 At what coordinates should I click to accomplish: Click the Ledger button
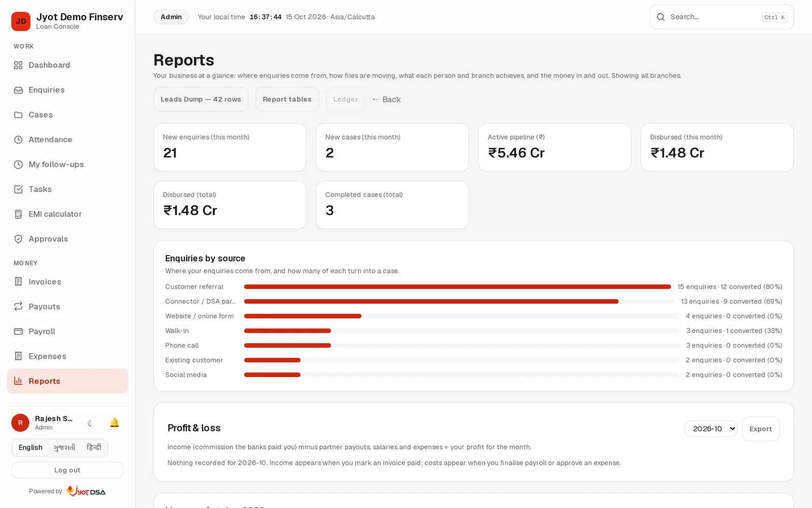point(346,100)
